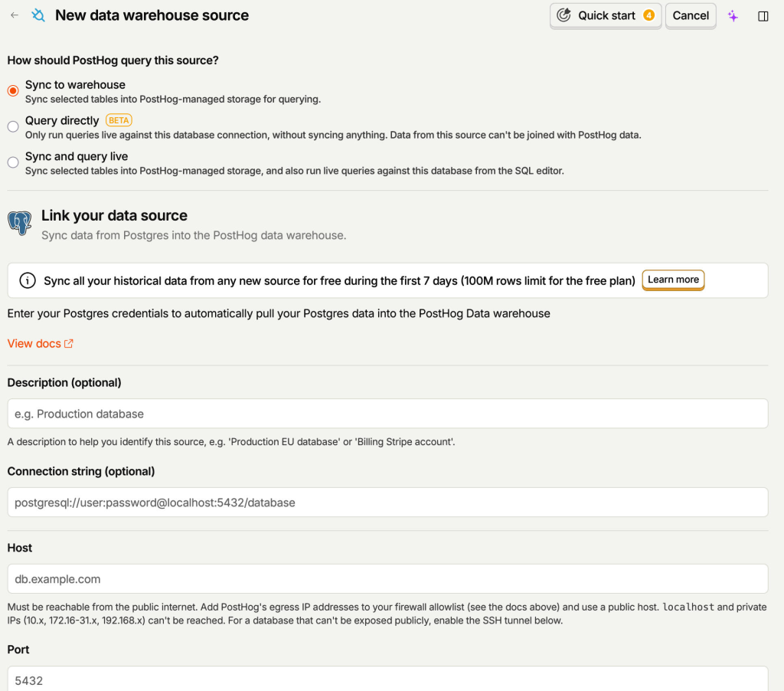
Task: Toggle the side panel icon
Action: pos(763,16)
